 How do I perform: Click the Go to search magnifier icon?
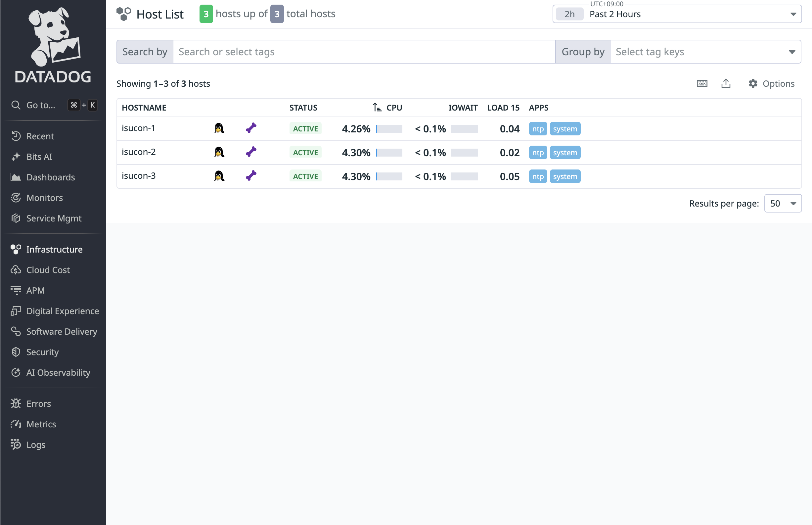pos(16,105)
